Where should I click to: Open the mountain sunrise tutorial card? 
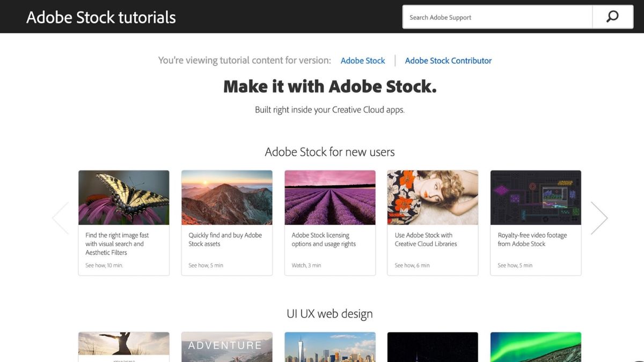[226, 197]
